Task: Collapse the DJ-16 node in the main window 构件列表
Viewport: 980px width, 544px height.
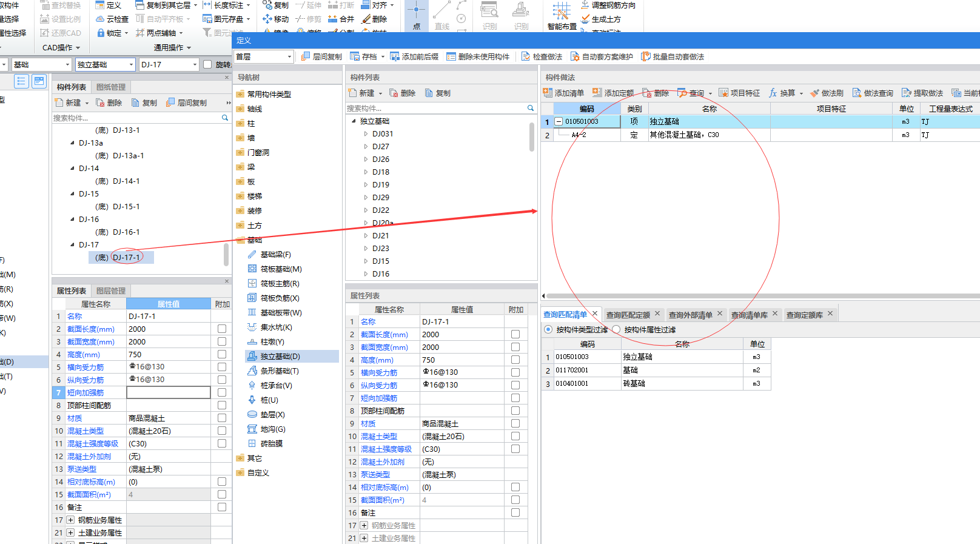Action: (x=73, y=219)
